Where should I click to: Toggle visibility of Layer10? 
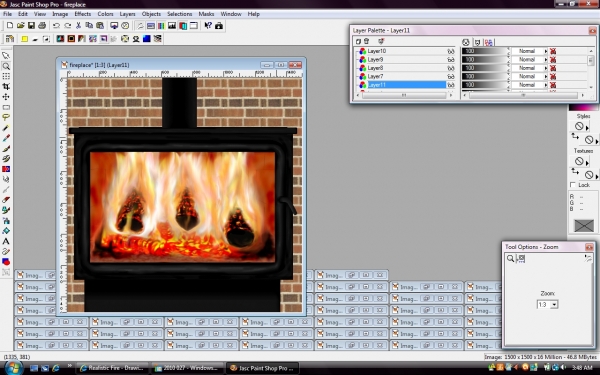[x=451, y=51]
